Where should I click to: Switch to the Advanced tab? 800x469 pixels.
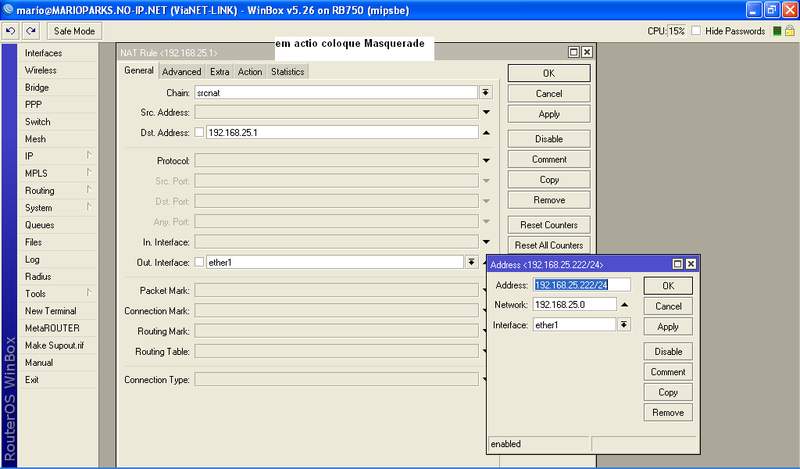182,72
